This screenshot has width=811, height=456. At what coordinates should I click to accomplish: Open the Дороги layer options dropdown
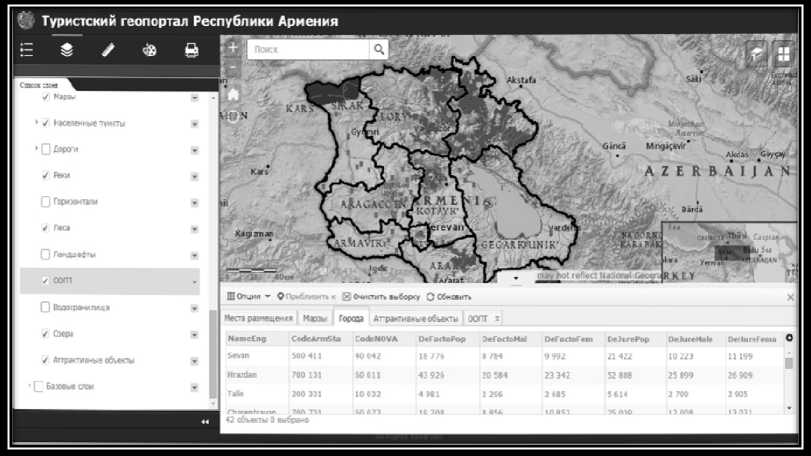pos(194,150)
